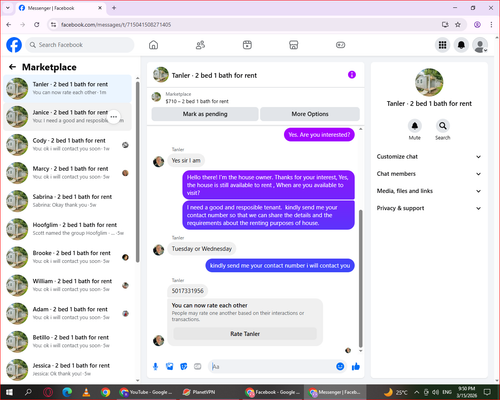Bookmark this page with the star icon

coord(458,24)
